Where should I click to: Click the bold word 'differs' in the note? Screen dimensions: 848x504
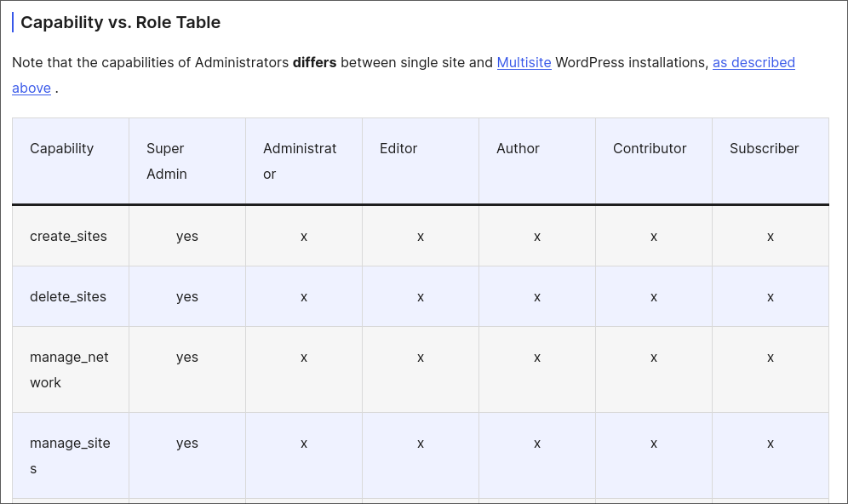(314, 62)
